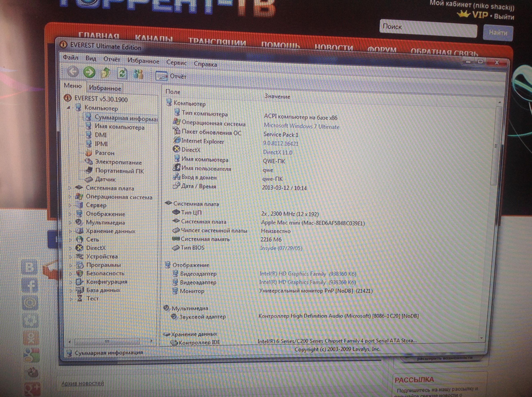
Task: Expand the Отображение tree node
Action: [x=70, y=214]
